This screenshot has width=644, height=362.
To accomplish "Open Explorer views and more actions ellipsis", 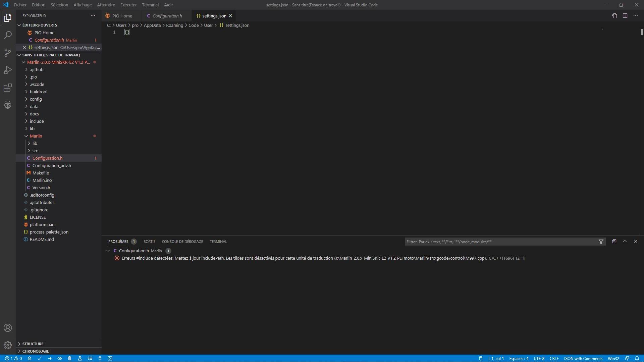I will tap(93, 15).
